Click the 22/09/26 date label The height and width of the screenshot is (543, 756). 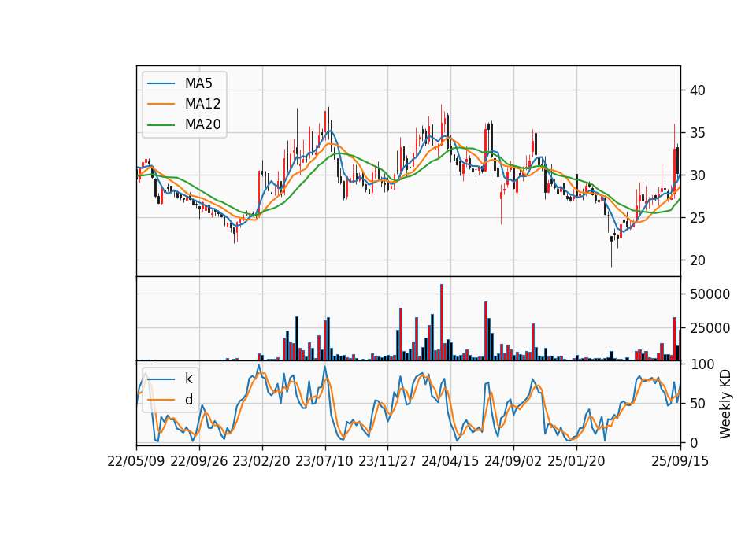[x=199, y=461]
